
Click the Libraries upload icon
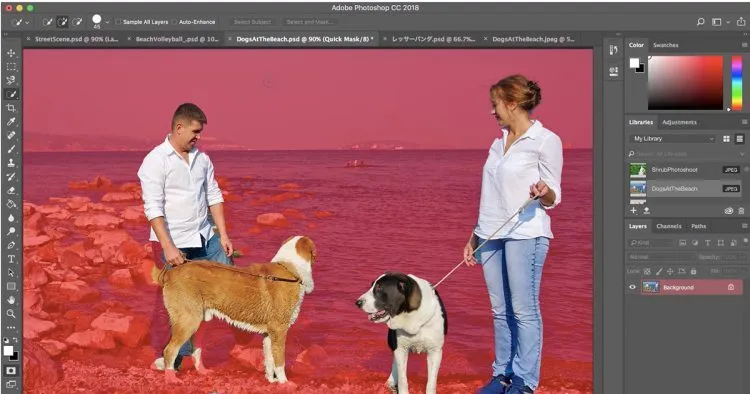[646, 210]
